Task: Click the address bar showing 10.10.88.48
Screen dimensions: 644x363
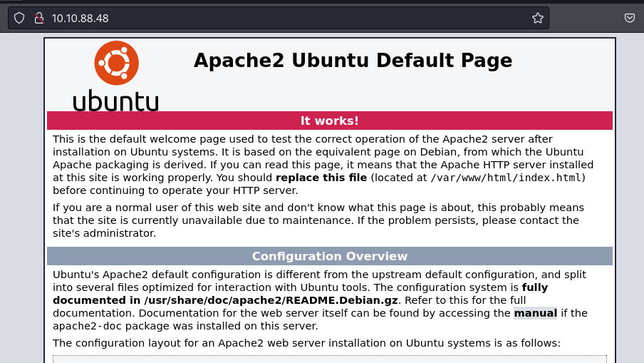Action: point(279,18)
